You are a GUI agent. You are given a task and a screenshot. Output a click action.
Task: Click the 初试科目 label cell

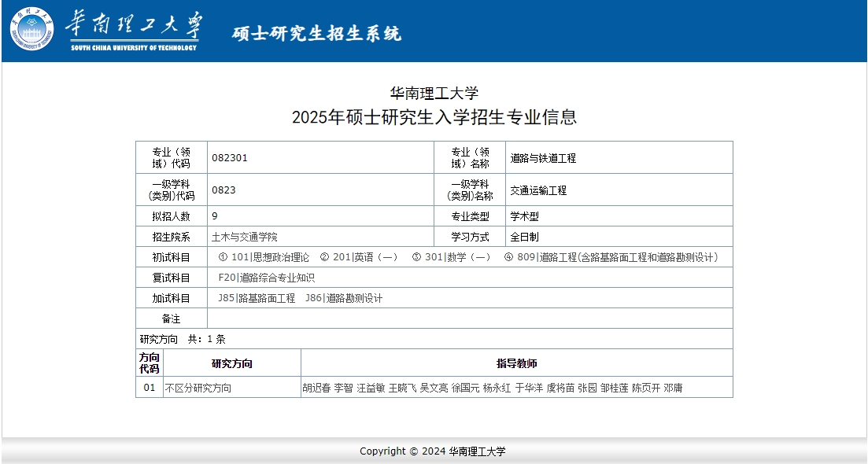pyautogui.click(x=172, y=257)
